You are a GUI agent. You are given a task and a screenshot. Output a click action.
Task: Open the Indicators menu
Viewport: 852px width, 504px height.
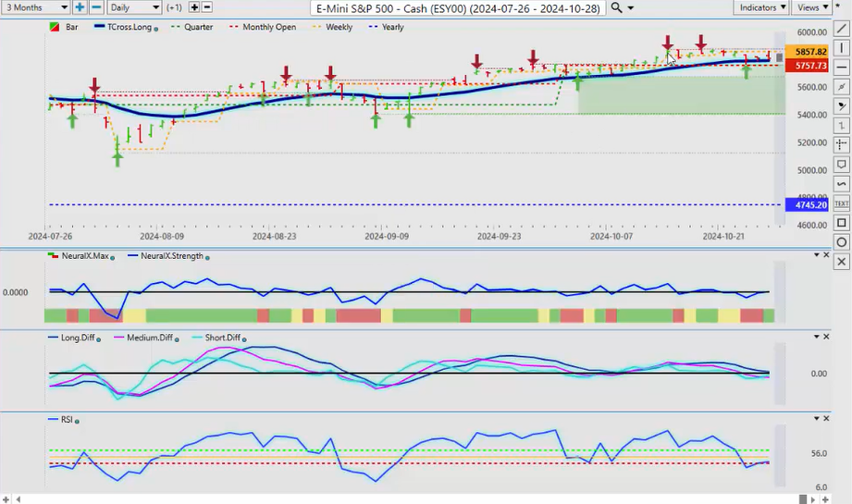pos(763,7)
